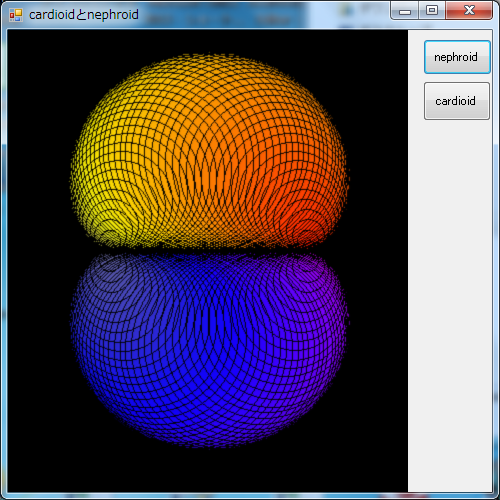Click the nephroid button
500x500 pixels.
(457, 57)
